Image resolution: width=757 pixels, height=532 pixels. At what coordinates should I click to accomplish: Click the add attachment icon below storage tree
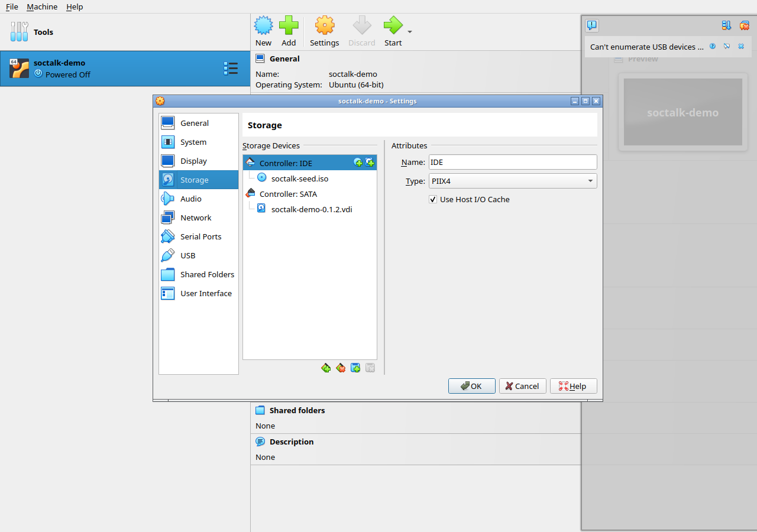pyautogui.click(x=355, y=368)
